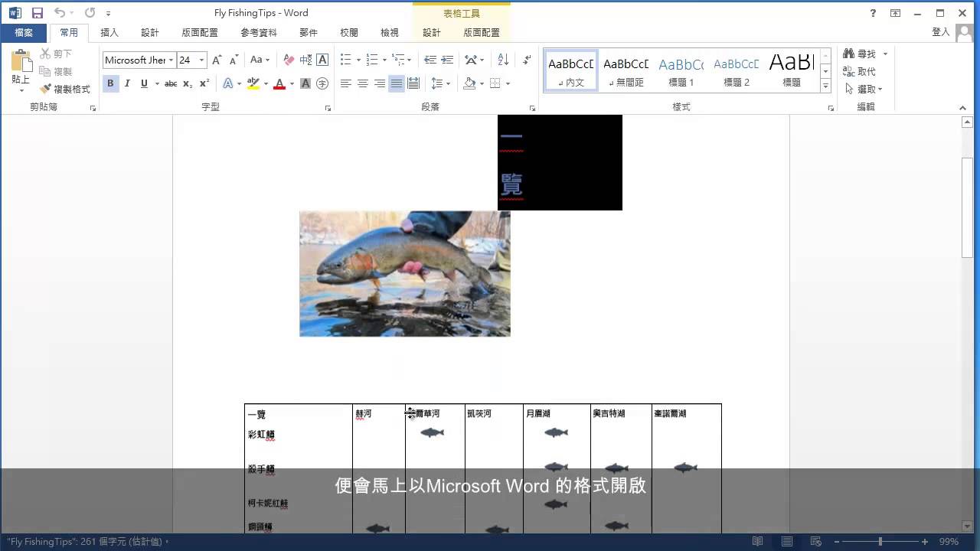The height and width of the screenshot is (551, 980).
Task: Switch to the 參考資料 tab
Action: click(259, 33)
